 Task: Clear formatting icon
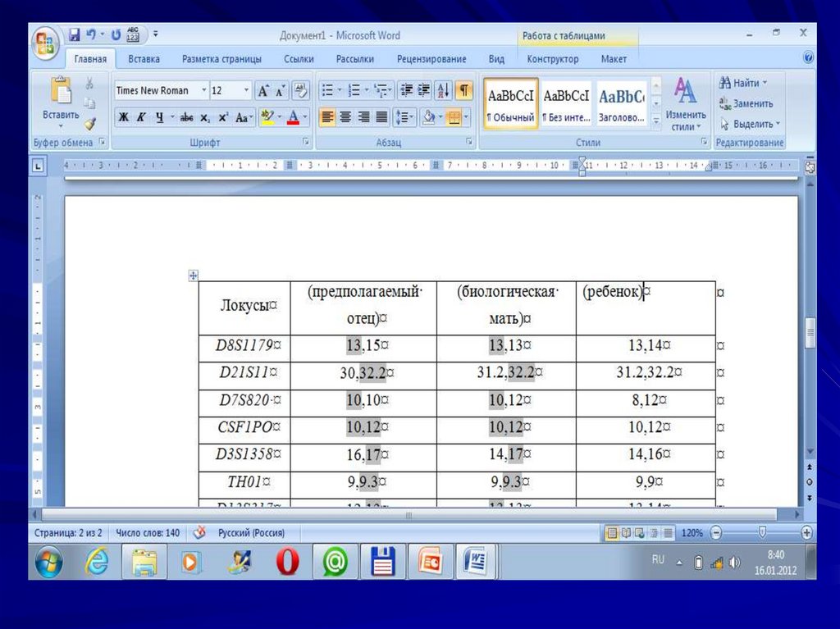pyautogui.click(x=300, y=90)
